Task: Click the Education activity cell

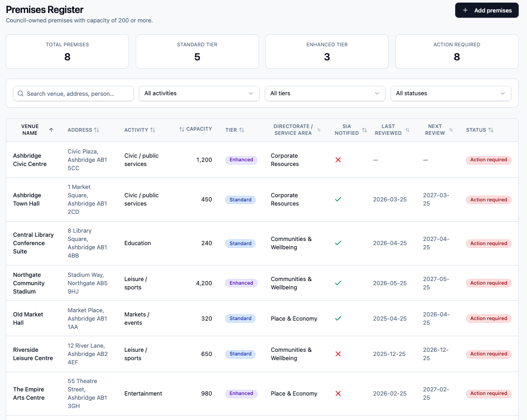Action: point(138,243)
